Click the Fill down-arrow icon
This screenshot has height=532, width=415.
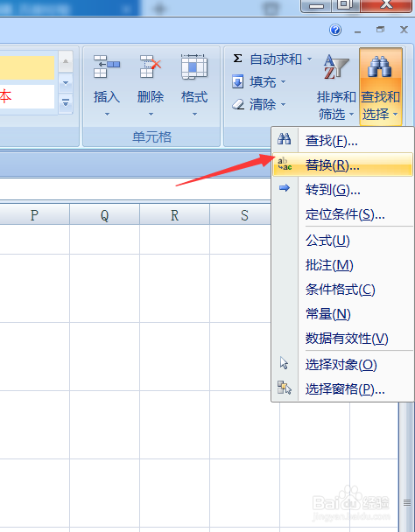click(x=238, y=81)
